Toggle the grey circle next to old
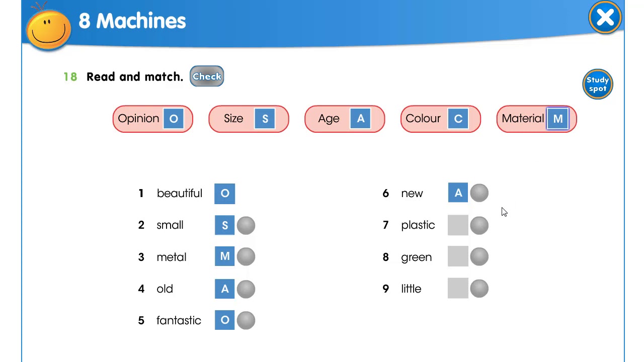Screen dimensions: 644x362 [246, 289]
